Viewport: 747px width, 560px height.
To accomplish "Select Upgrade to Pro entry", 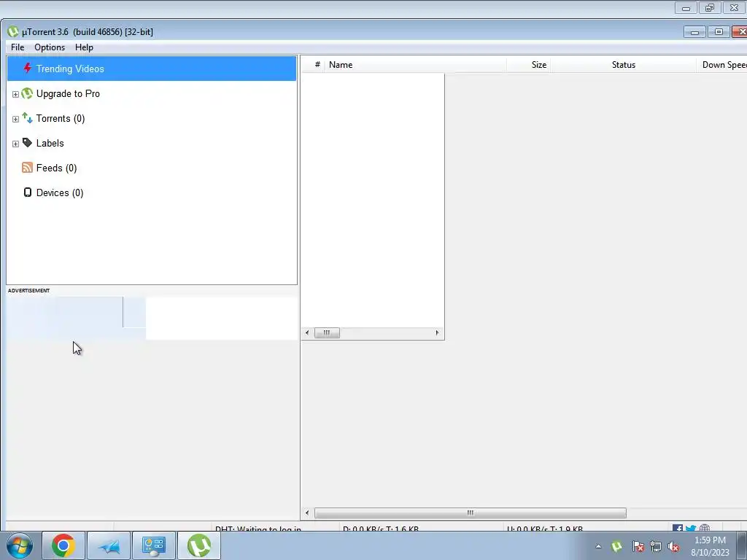I will click(x=68, y=94).
